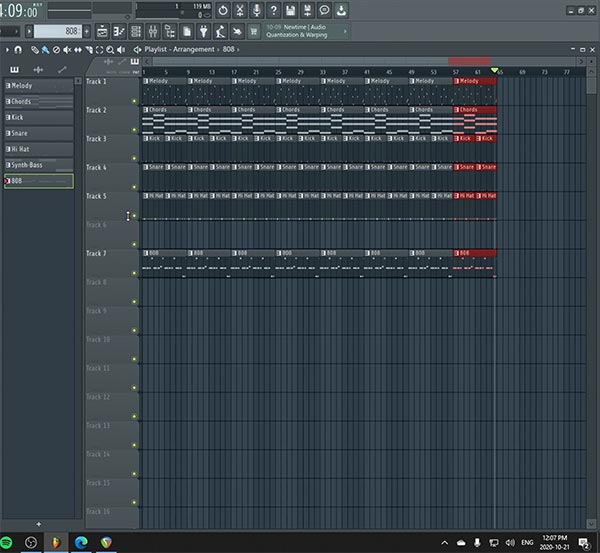Select the Slice tool in playlist toolbar
Viewport: 600px width, 553px height.
point(87,49)
